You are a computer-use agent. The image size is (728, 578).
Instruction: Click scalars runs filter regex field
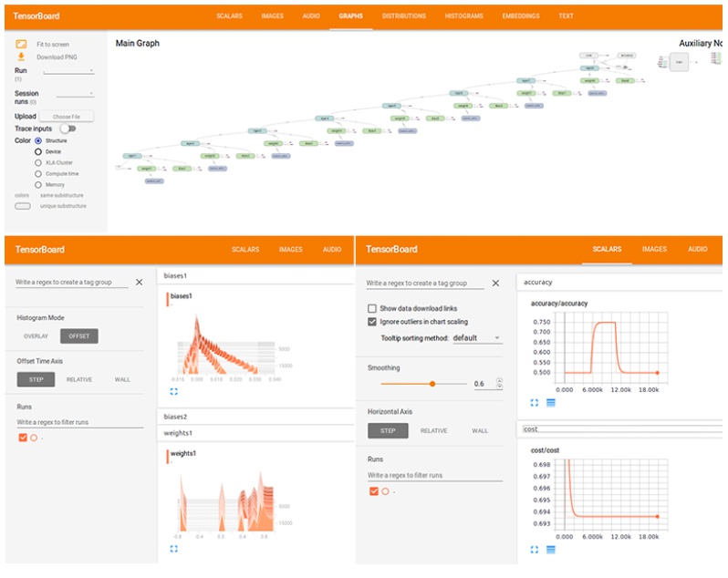click(x=435, y=475)
